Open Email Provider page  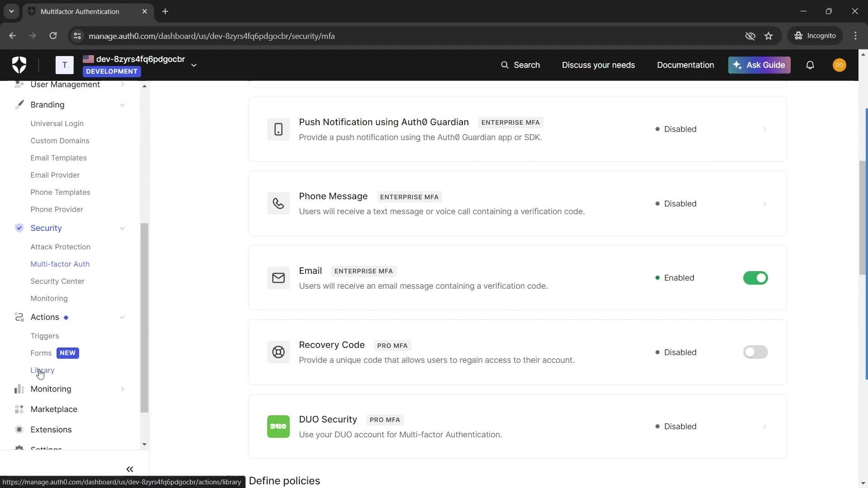(55, 175)
